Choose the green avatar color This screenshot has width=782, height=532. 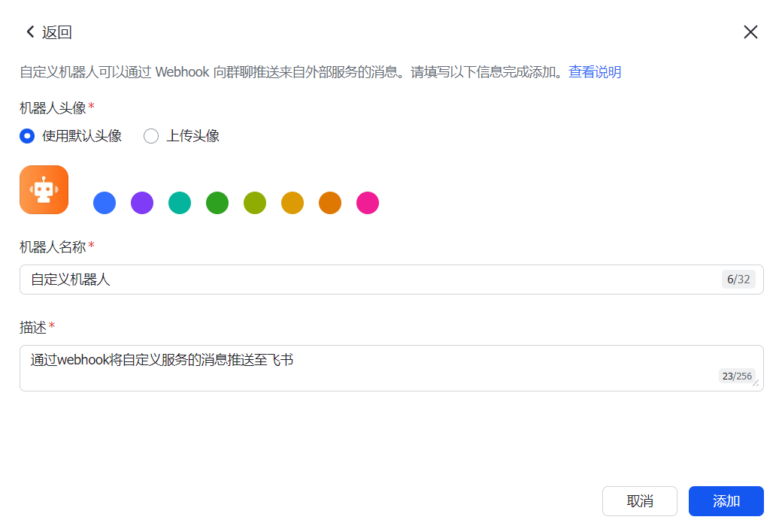pyautogui.click(x=217, y=203)
